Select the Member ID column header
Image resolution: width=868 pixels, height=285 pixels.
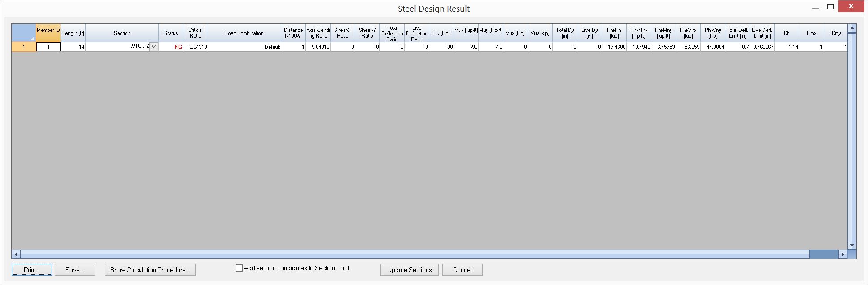pos(48,33)
